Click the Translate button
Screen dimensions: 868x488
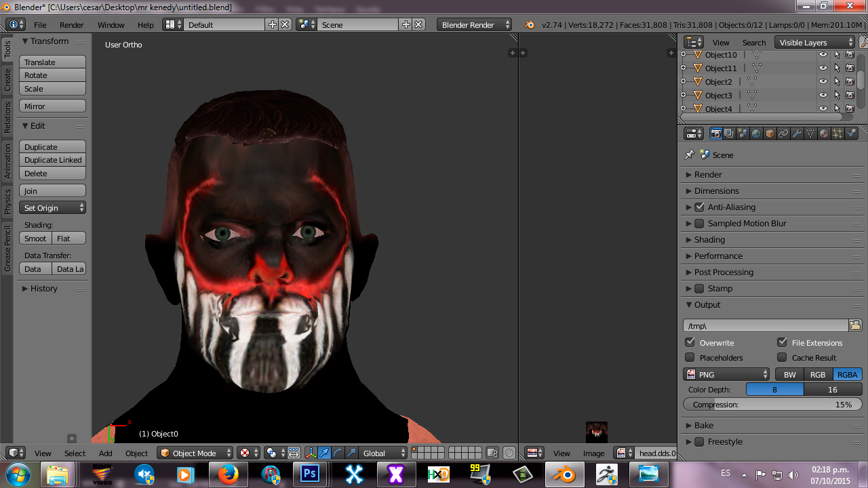coord(52,62)
